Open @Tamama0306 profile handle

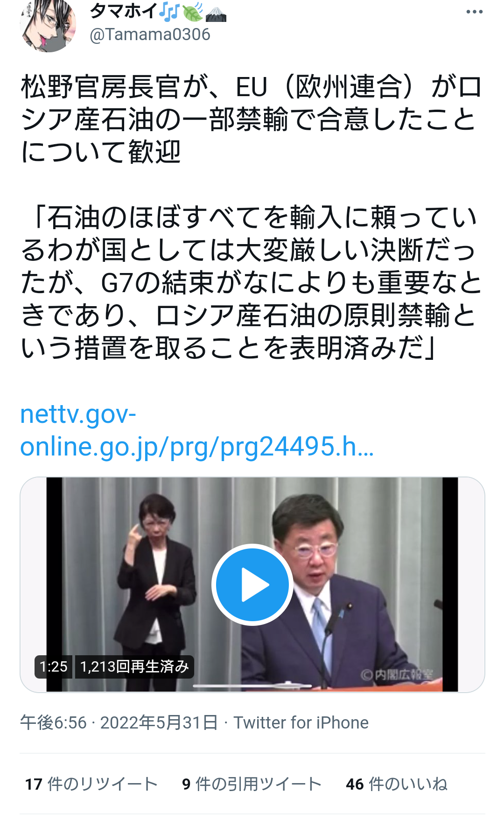(x=150, y=35)
